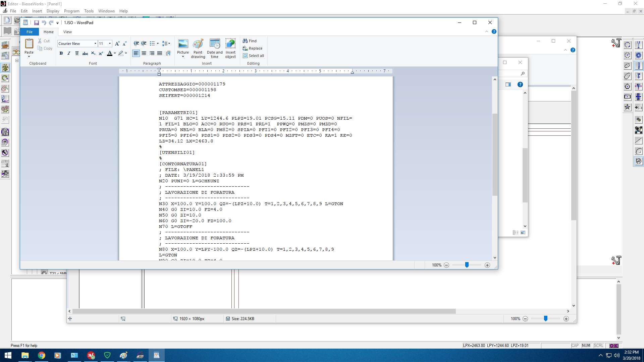644x362 pixels.
Task: Click the Replace button
Action: click(253, 48)
